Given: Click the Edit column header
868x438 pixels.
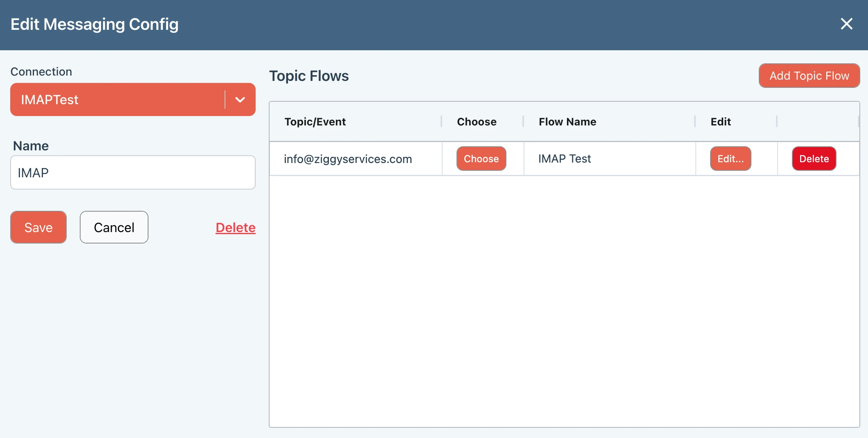Looking at the screenshot, I should 720,122.
